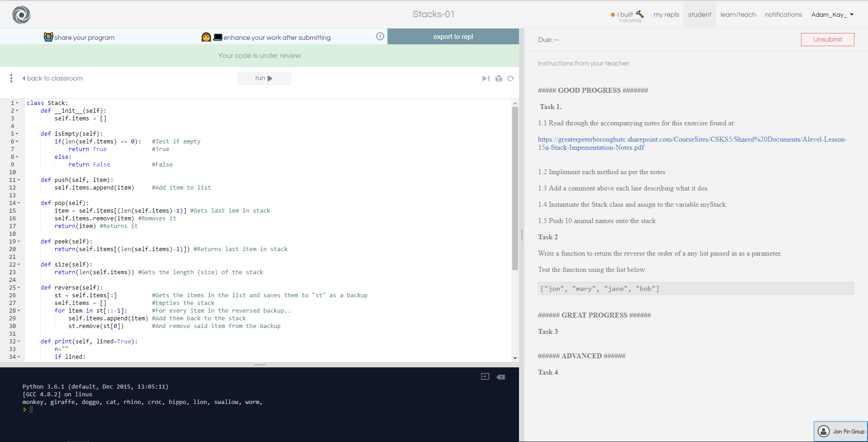Click the 'ADVANCED' heading

[581, 356]
